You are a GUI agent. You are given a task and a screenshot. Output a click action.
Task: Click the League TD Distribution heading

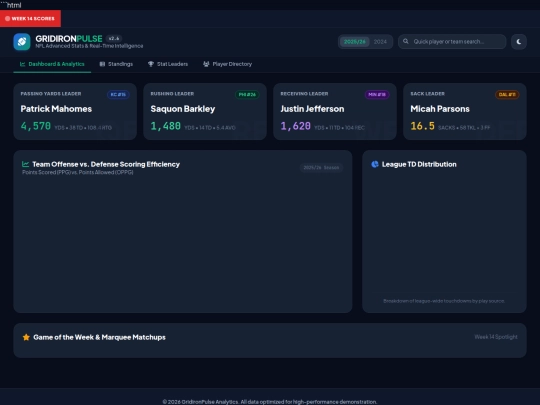(419, 164)
